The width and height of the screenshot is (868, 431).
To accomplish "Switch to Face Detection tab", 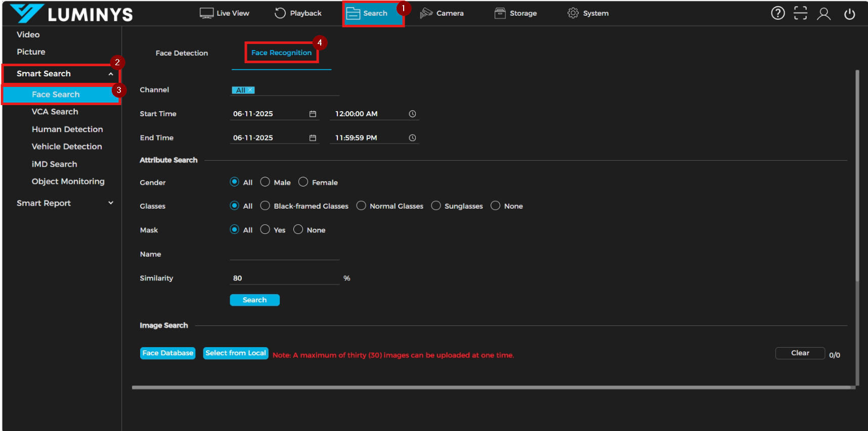I will (x=182, y=53).
